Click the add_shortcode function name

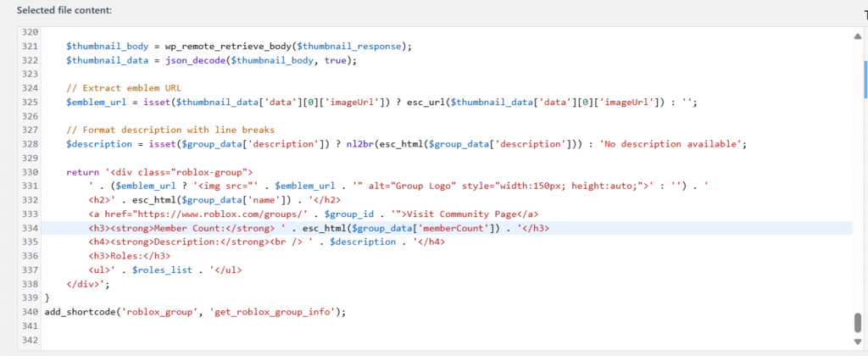(x=82, y=312)
